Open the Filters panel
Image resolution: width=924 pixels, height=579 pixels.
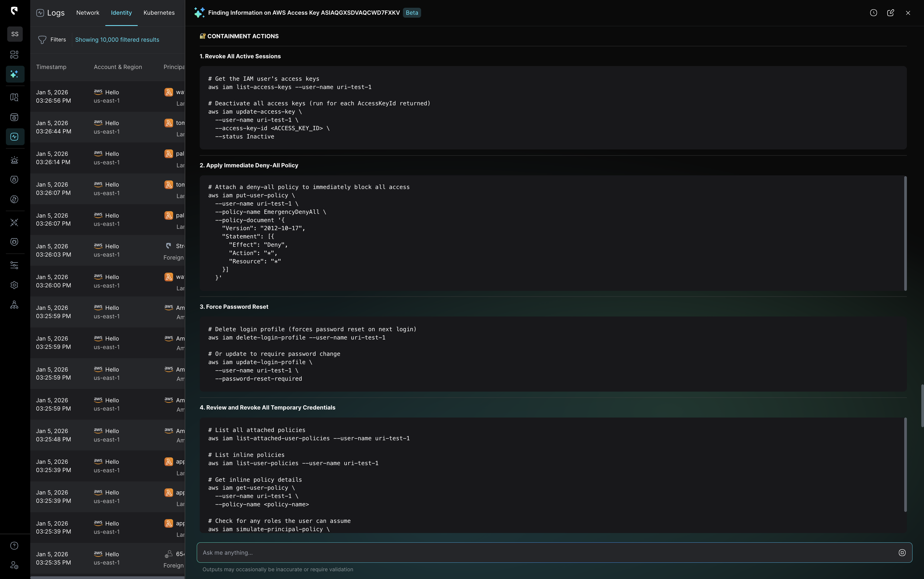click(52, 40)
